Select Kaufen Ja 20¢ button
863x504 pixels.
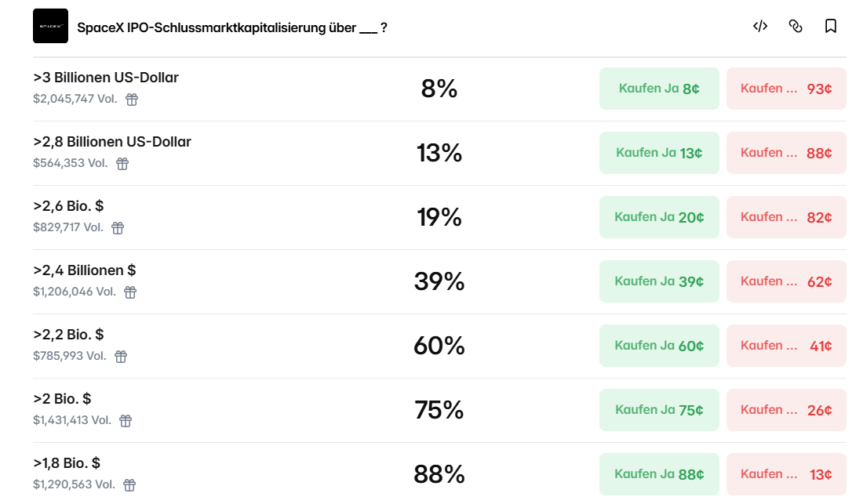(x=659, y=217)
